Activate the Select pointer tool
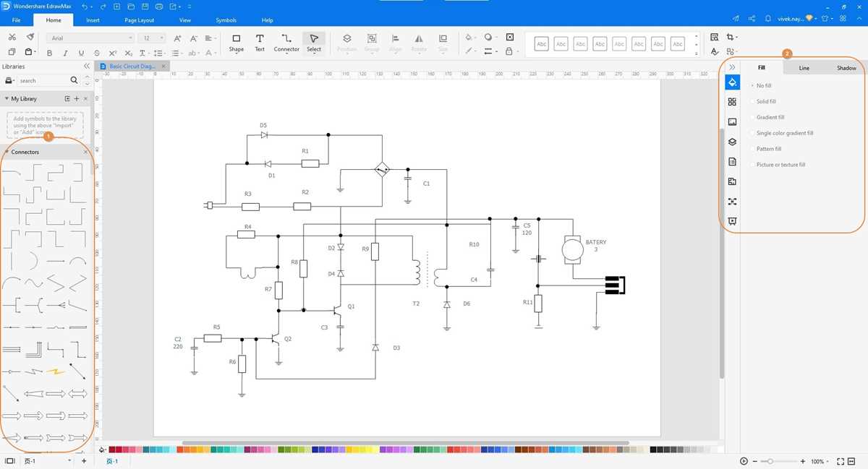868x469 pixels. tap(314, 43)
